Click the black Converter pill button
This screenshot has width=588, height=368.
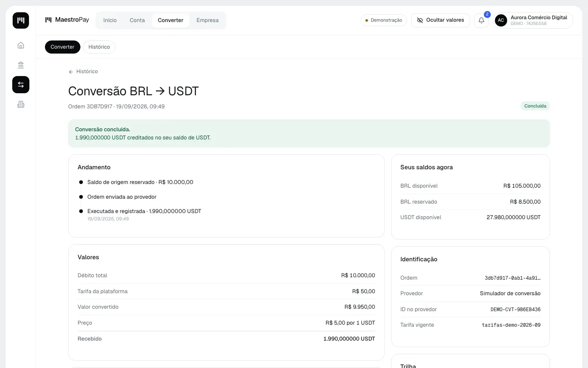point(62,47)
